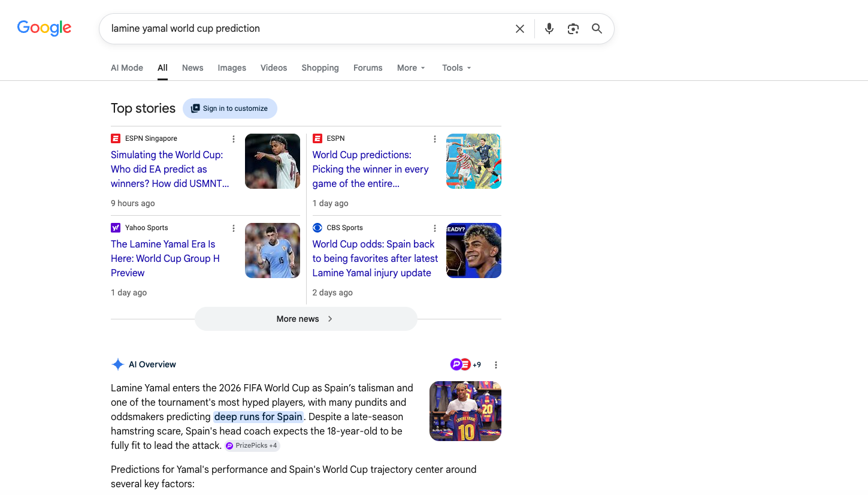Open The Lamine Yamal Era Is Here article
Image resolution: width=868 pixels, height=495 pixels.
[165, 258]
